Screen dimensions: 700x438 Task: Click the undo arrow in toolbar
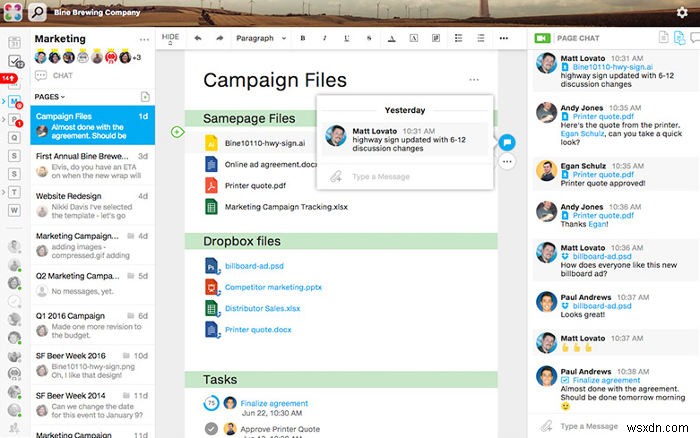point(197,38)
